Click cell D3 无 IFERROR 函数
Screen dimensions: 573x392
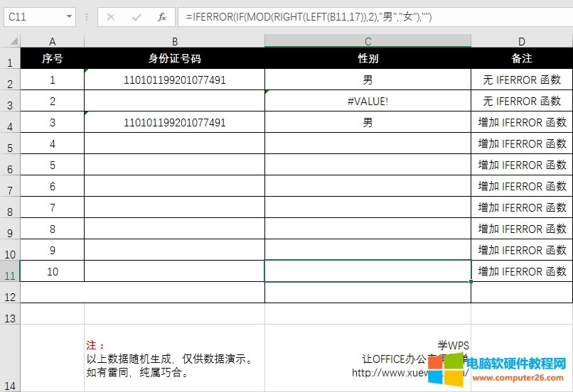[x=522, y=101]
